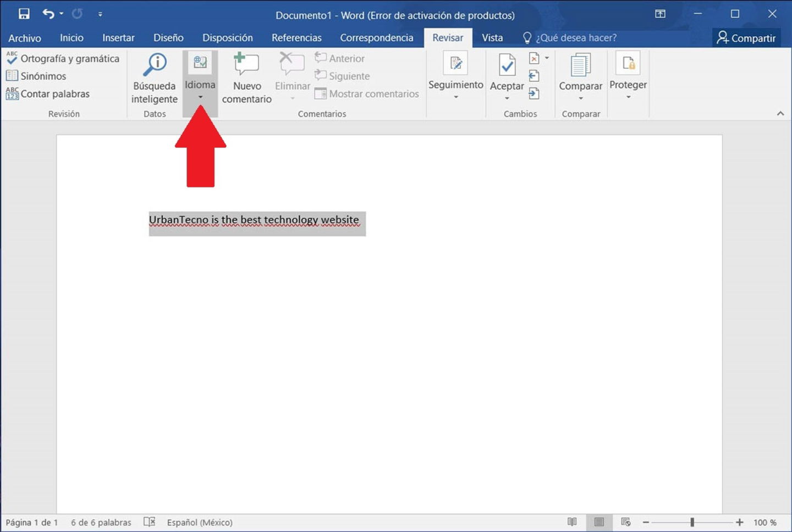Customize the quick access toolbar
Viewport: 792px width, 532px height.
click(100, 14)
